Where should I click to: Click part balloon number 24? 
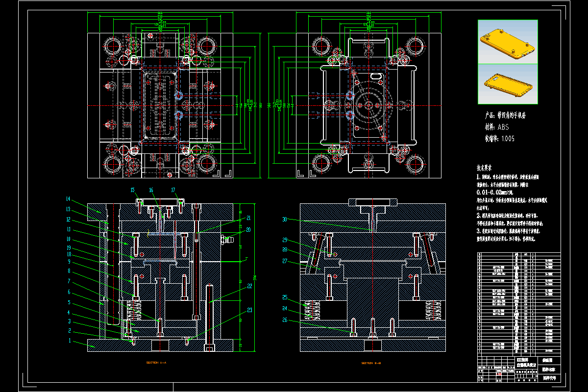coord(285,308)
